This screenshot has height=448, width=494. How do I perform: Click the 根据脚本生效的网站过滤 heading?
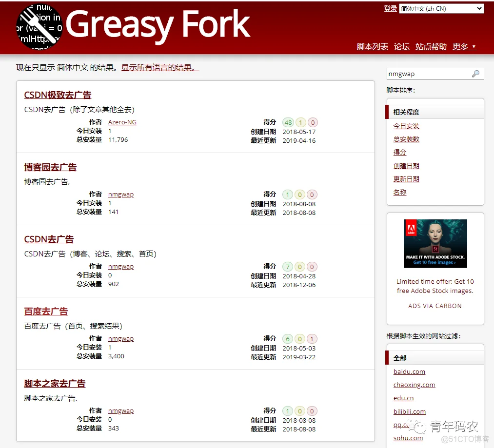pos(424,336)
